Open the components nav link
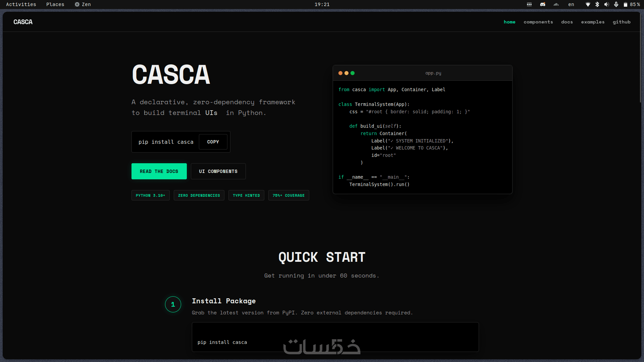 point(538,22)
